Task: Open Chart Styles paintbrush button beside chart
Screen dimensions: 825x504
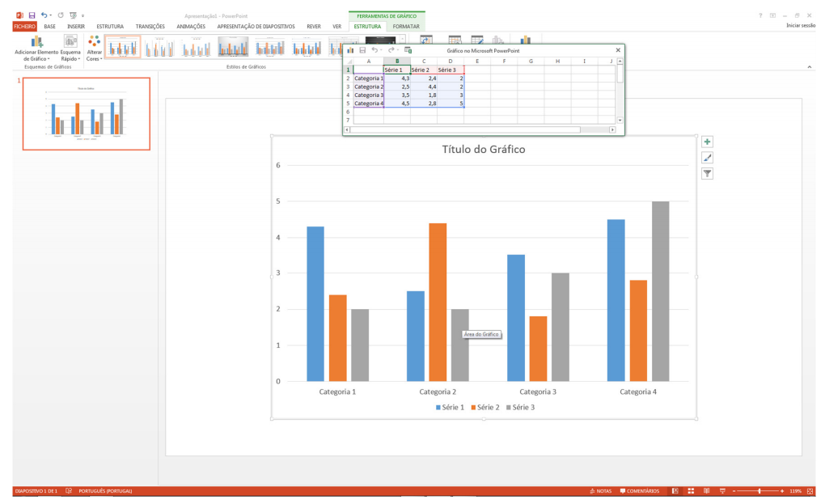Action: pos(707,158)
